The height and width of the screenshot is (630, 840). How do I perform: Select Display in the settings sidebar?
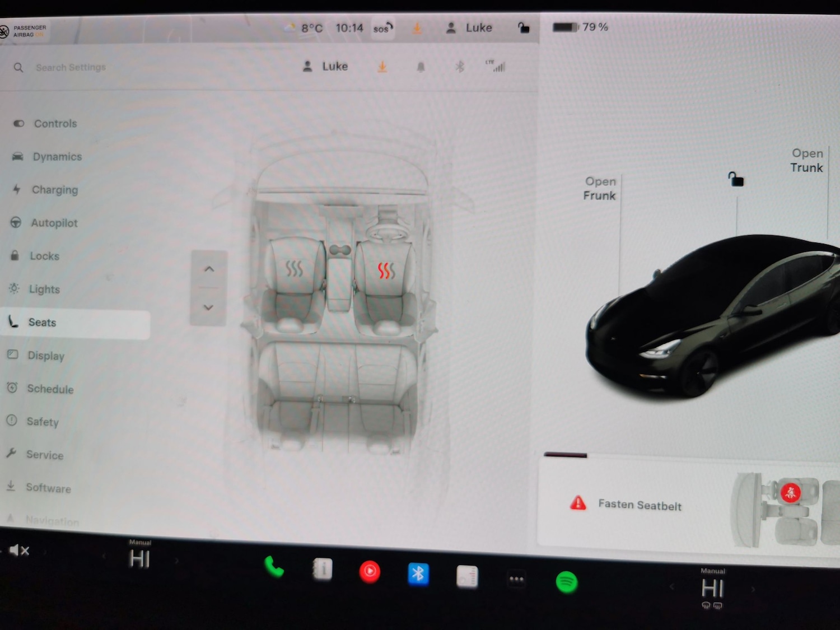46,356
